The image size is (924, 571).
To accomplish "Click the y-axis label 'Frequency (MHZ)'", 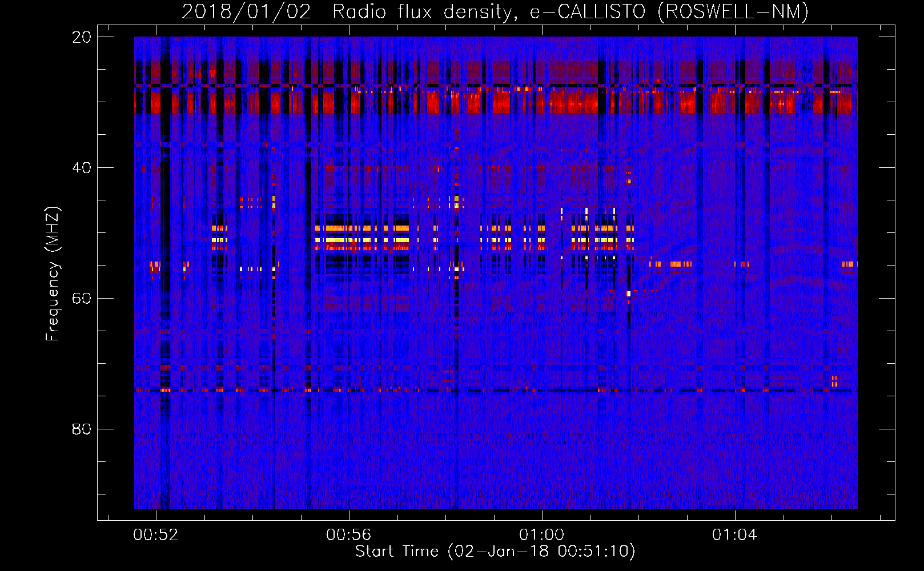I will 53,274.
